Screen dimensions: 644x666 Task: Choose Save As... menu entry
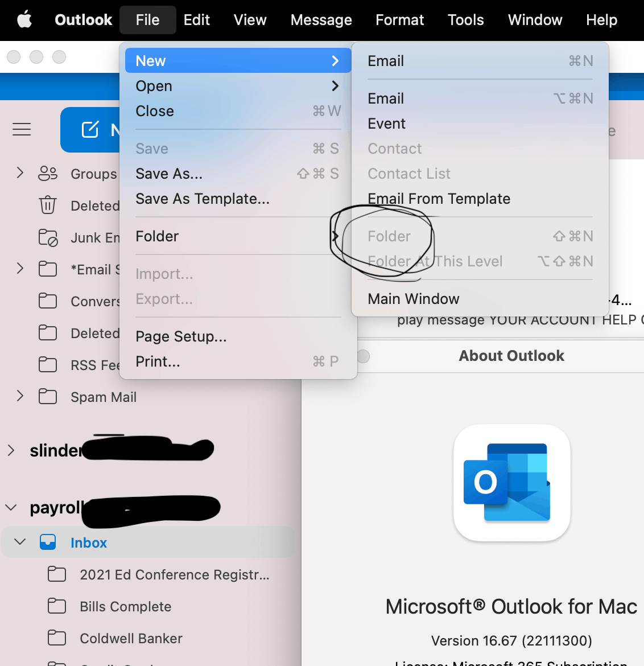238,173
